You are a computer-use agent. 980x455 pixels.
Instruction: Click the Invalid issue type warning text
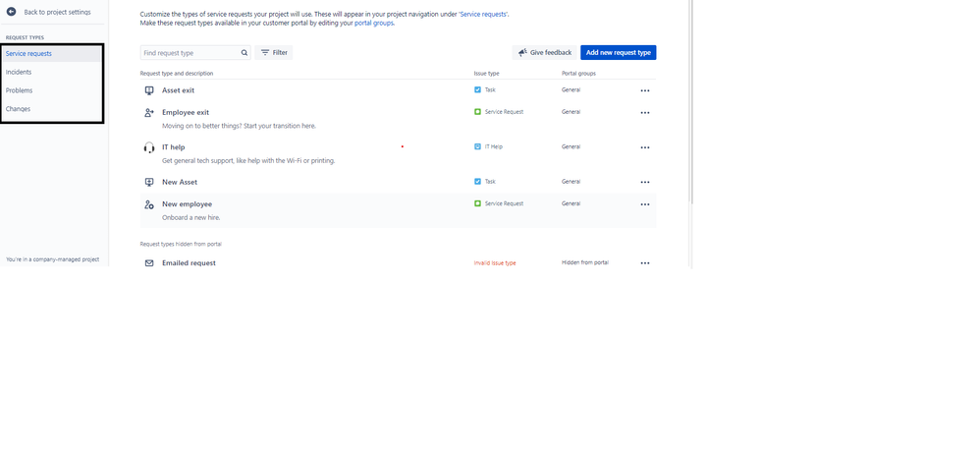point(495,263)
